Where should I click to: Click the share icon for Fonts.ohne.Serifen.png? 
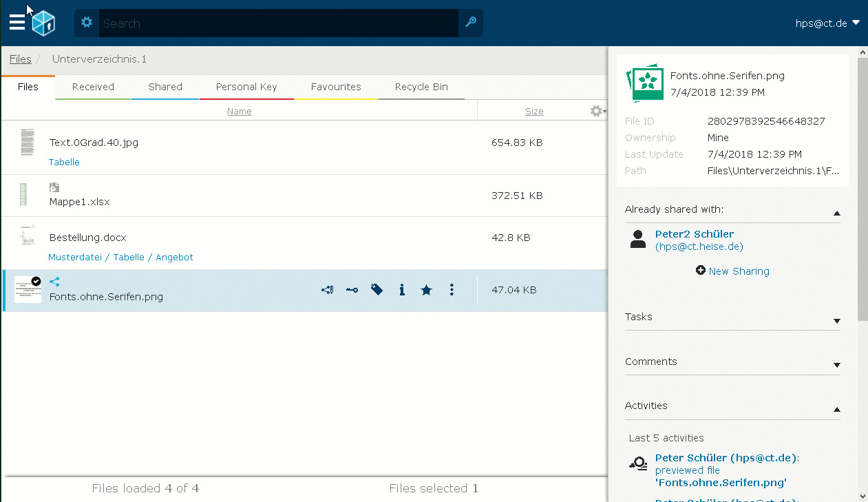pyautogui.click(x=328, y=290)
